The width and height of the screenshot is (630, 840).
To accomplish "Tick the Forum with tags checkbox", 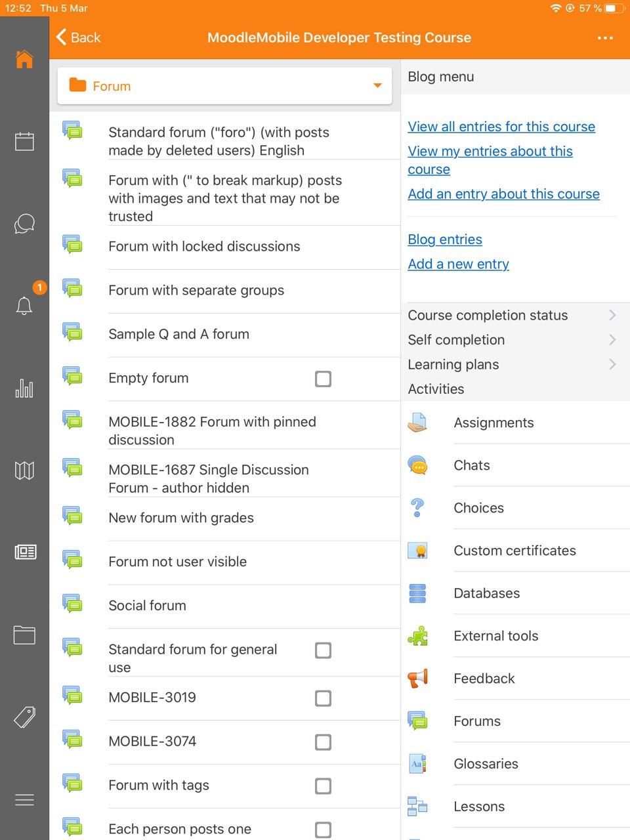I will [323, 786].
